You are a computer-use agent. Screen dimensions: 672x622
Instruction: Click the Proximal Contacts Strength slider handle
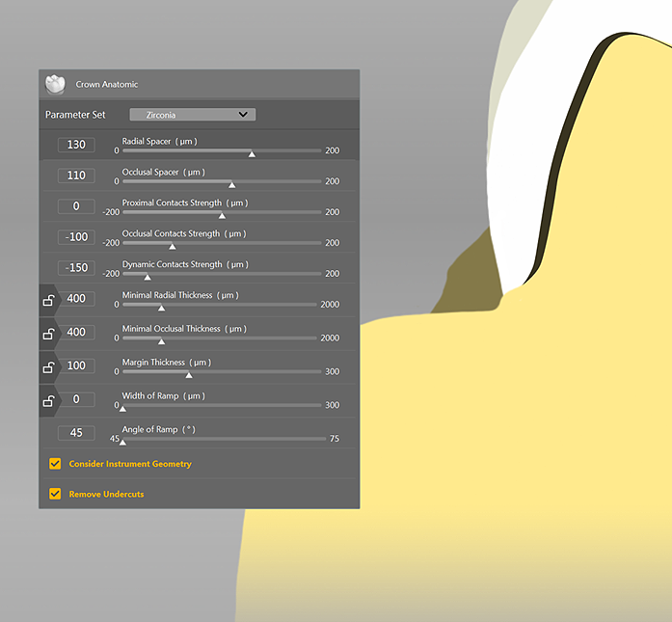pos(223,215)
